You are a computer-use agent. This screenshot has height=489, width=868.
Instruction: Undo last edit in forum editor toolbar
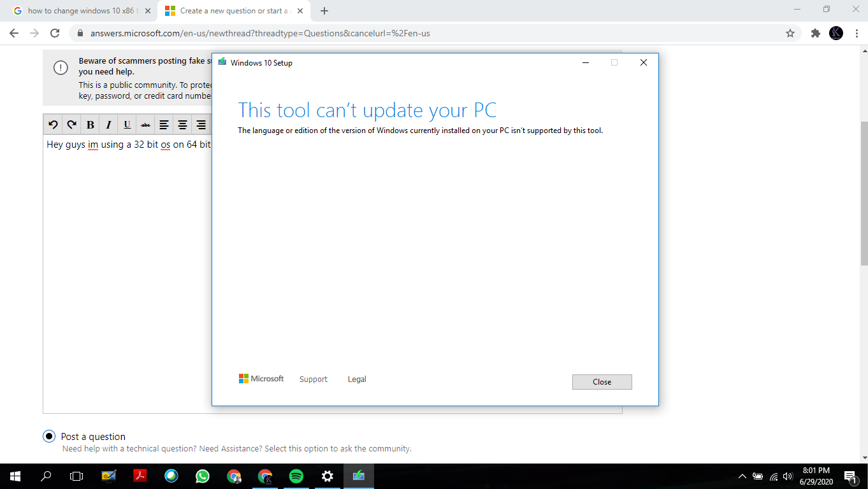[53, 124]
